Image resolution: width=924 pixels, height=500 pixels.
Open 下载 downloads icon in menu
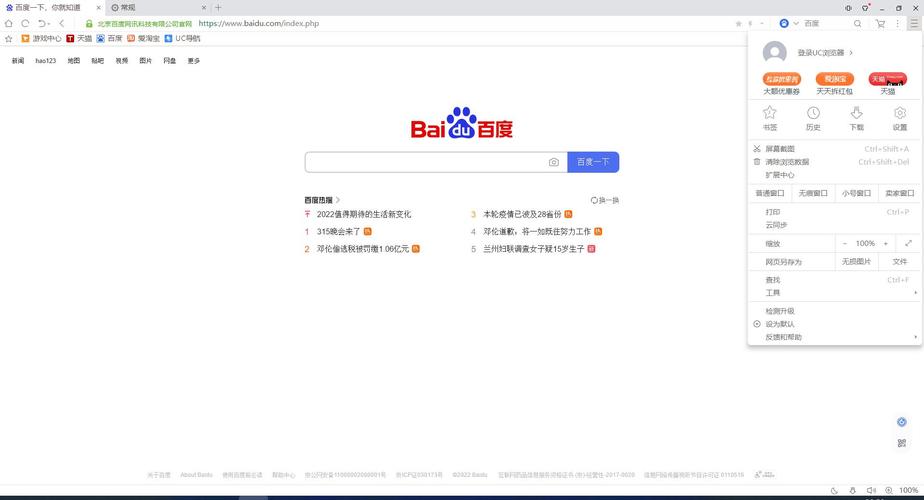coord(856,118)
